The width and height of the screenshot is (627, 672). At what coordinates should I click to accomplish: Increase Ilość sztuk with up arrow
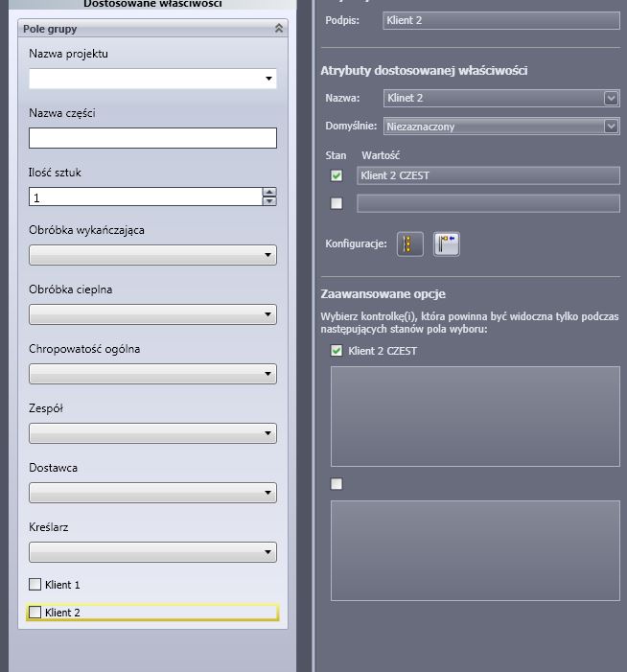point(269,192)
